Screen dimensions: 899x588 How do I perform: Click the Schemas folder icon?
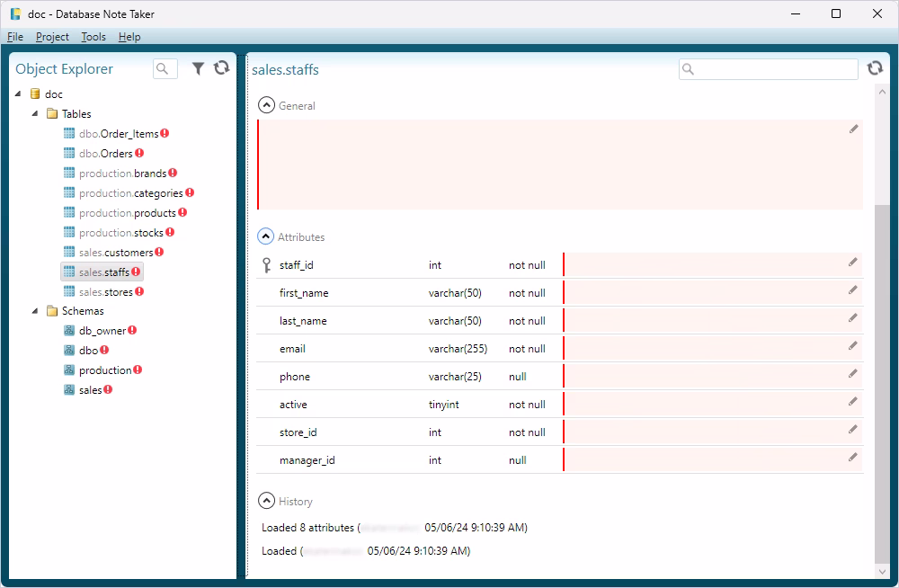click(52, 311)
